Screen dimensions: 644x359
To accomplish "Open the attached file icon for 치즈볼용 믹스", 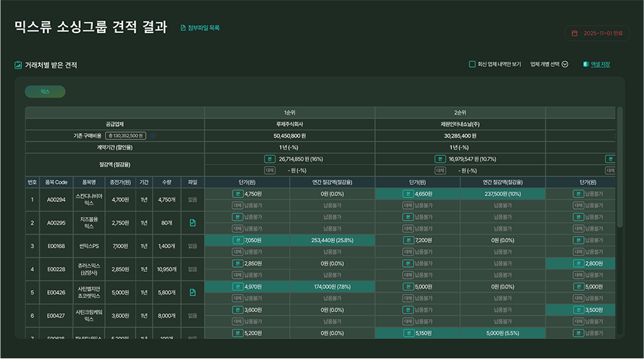I will pyautogui.click(x=192, y=223).
